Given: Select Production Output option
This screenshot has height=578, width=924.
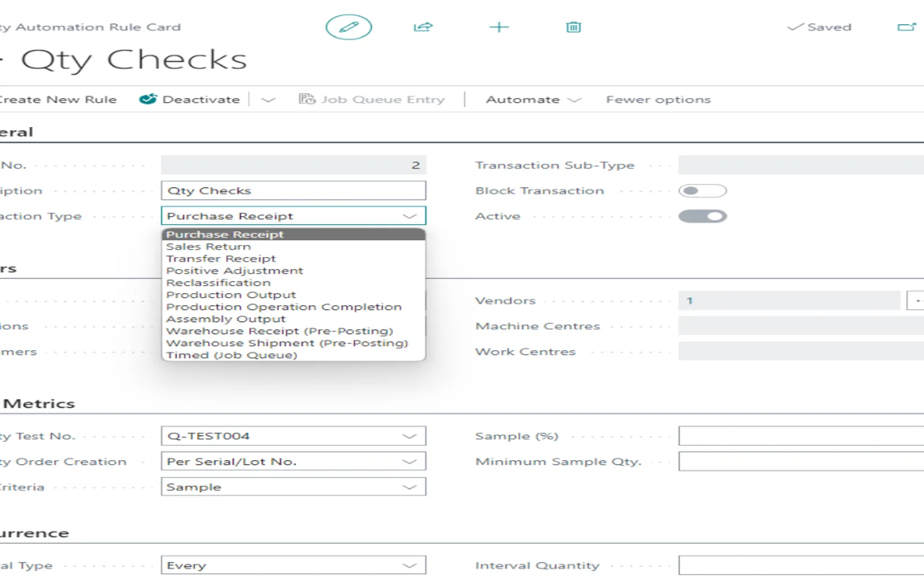Looking at the screenshot, I should tap(293, 295).
